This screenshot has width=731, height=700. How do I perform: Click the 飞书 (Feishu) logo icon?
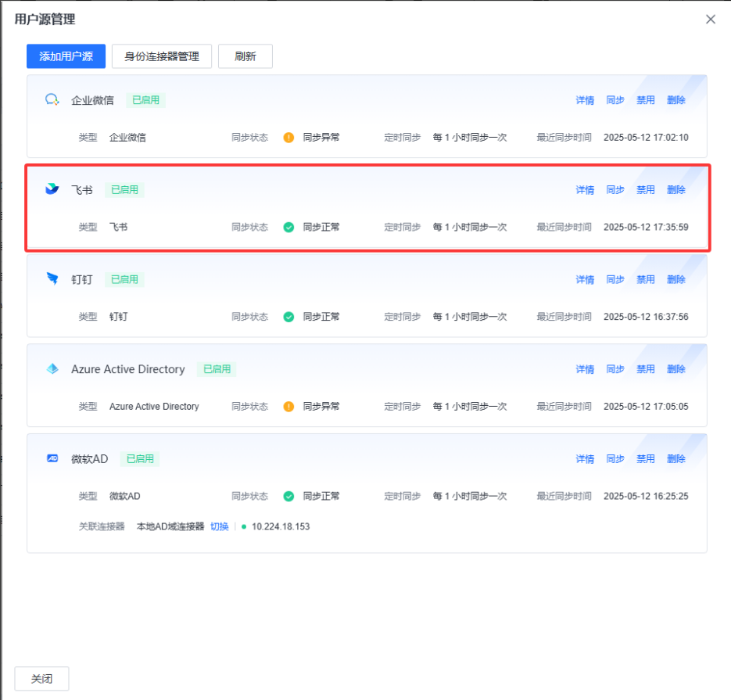click(52, 189)
